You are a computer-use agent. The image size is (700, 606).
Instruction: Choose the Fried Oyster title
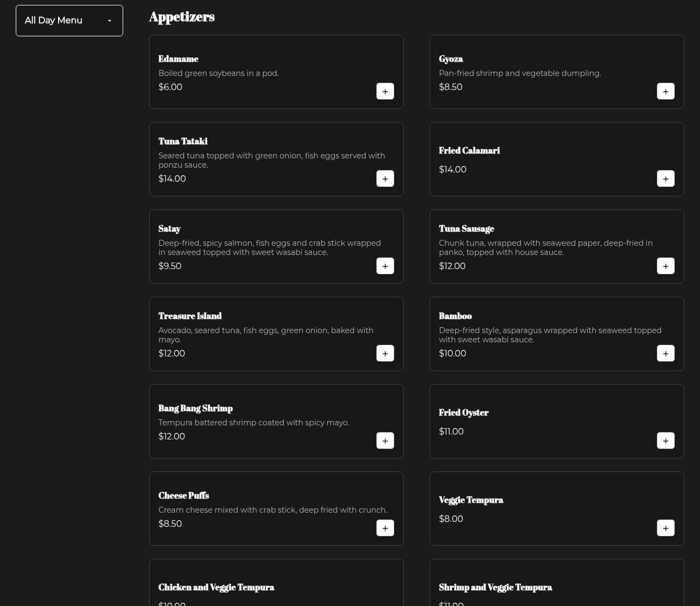(464, 413)
